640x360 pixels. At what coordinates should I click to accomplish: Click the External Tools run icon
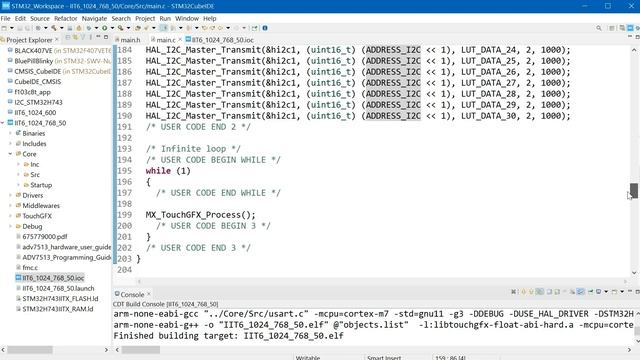[x=120, y=28]
